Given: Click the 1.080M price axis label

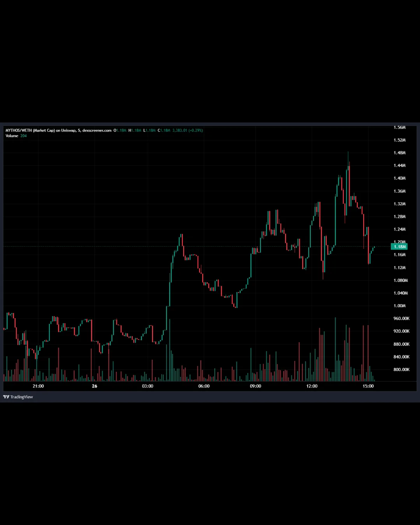Looking at the screenshot, I should coord(401,280).
